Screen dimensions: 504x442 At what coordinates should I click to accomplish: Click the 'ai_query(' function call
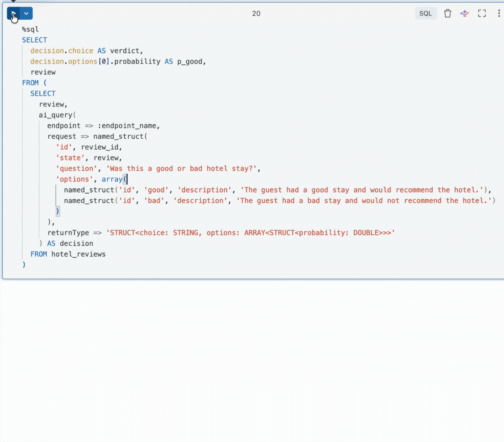(58, 115)
